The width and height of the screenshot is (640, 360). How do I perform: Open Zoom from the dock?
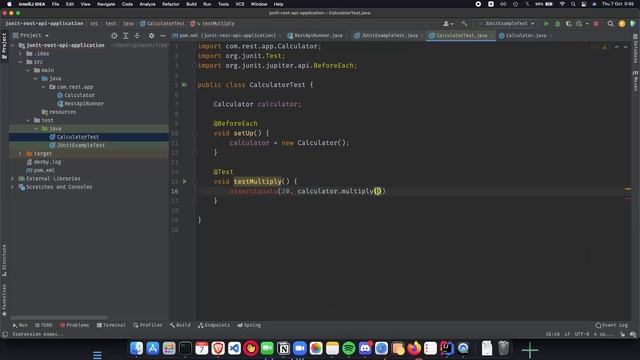(x=300, y=348)
